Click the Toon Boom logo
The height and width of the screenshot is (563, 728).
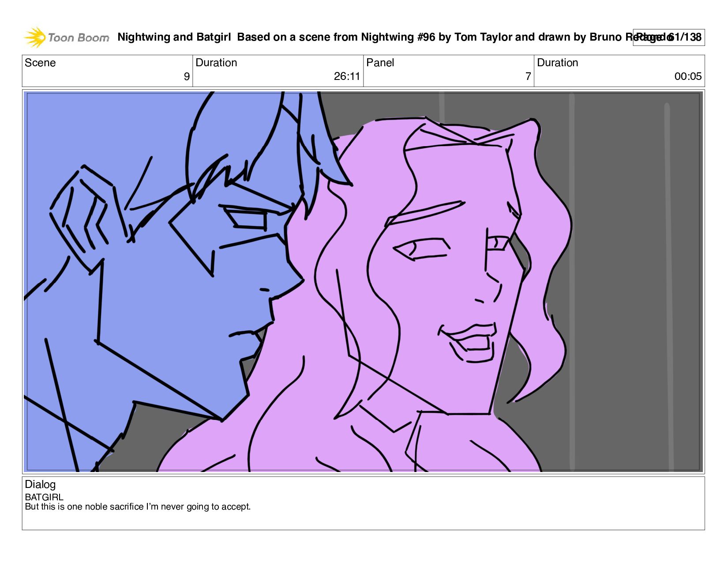(66, 38)
